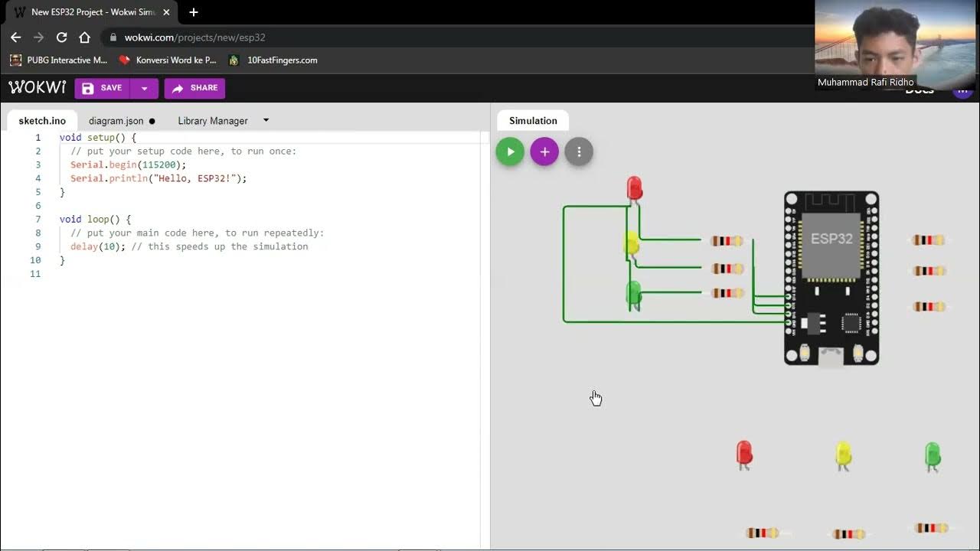The height and width of the screenshot is (551, 980).
Task: Select the red LED wired in the circuit
Action: click(x=634, y=189)
